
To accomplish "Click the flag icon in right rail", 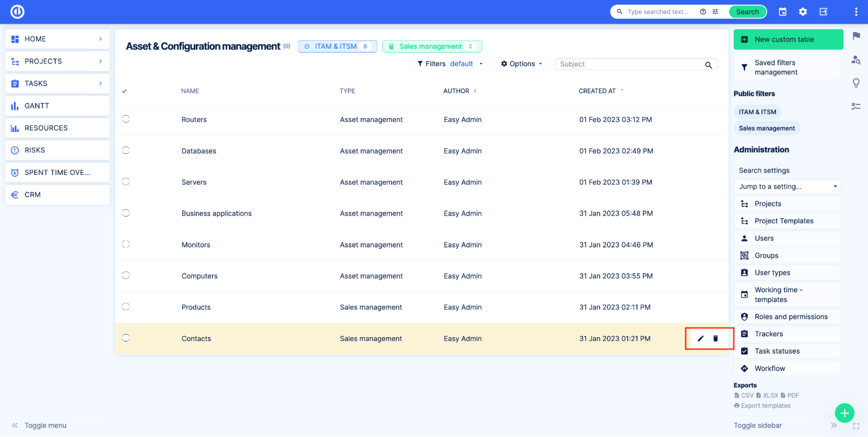I will 856,36.
